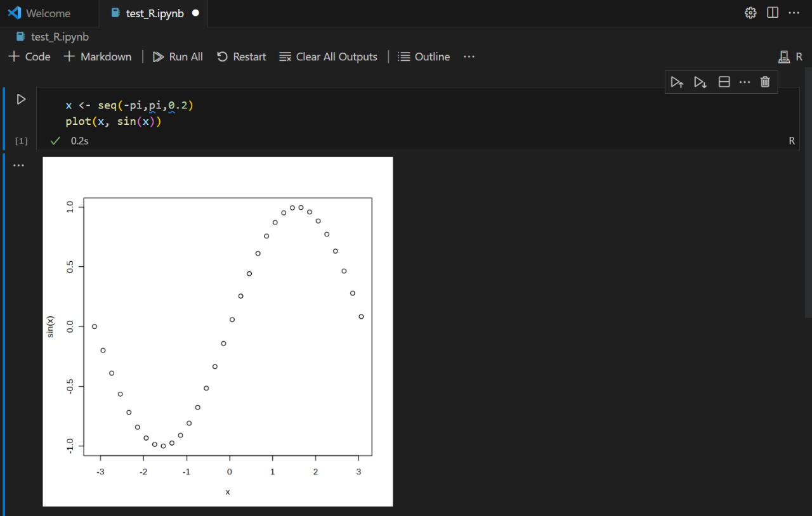Open the split editor icon
Screen dimensions: 812x516
point(772,13)
